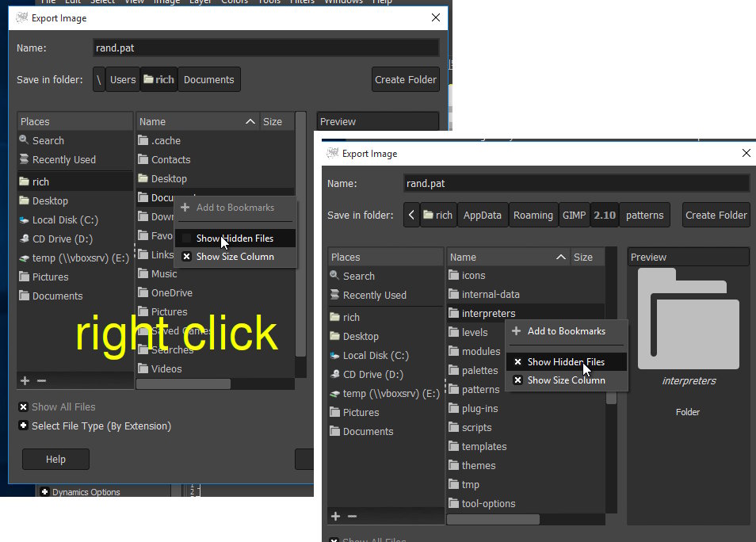
Task: Click Name column sort arrow in left dialog
Action: pyautogui.click(x=250, y=121)
